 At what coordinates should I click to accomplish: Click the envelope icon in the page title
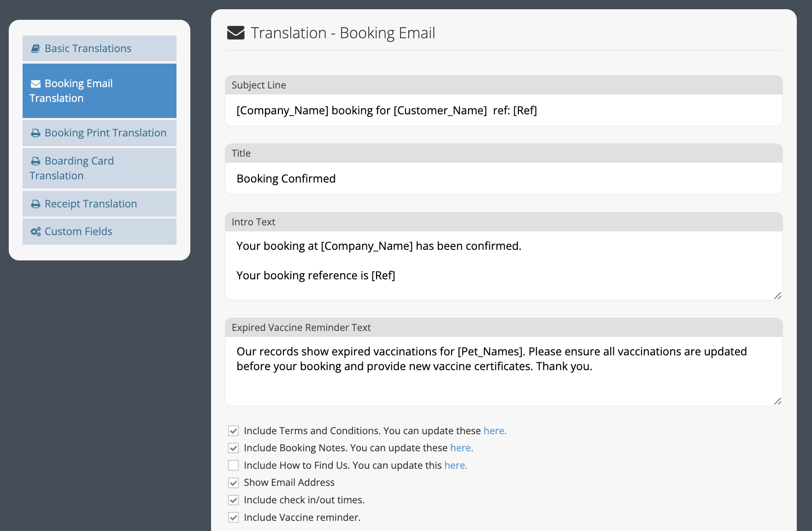point(236,33)
